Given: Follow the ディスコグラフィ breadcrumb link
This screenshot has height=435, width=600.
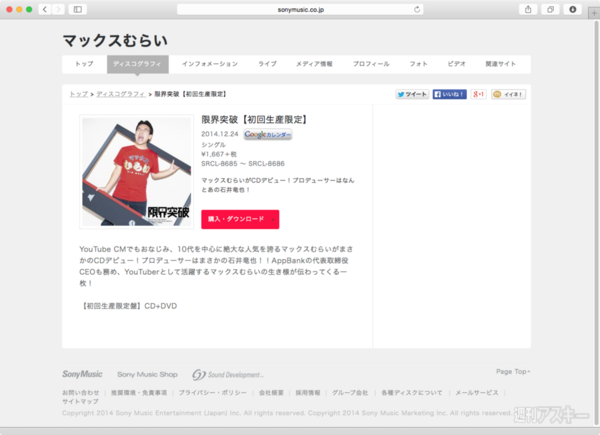Looking at the screenshot, I should point(121,94).
